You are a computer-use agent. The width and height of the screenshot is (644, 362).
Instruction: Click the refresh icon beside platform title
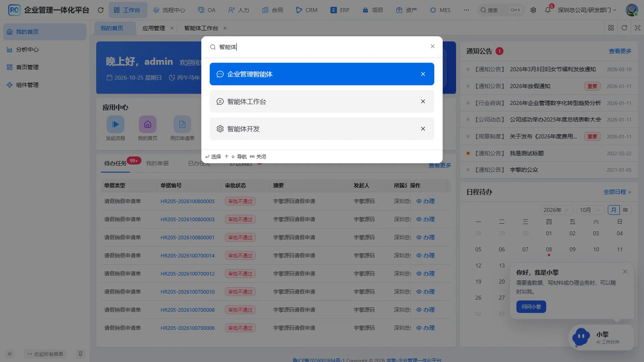point(100,10)
